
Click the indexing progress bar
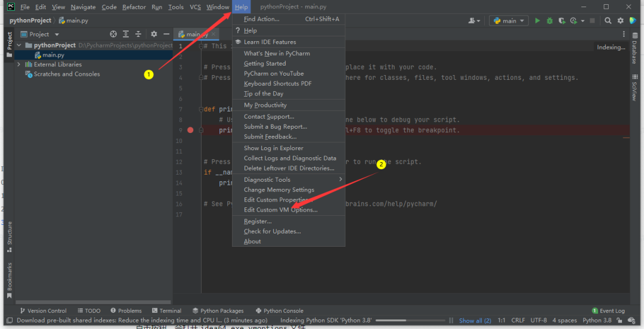point(410,321)
